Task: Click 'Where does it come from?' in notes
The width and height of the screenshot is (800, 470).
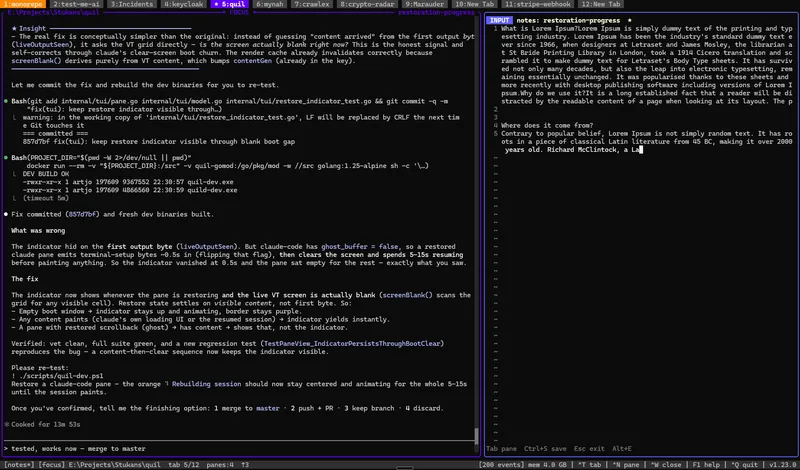Action: pos(547,126)
